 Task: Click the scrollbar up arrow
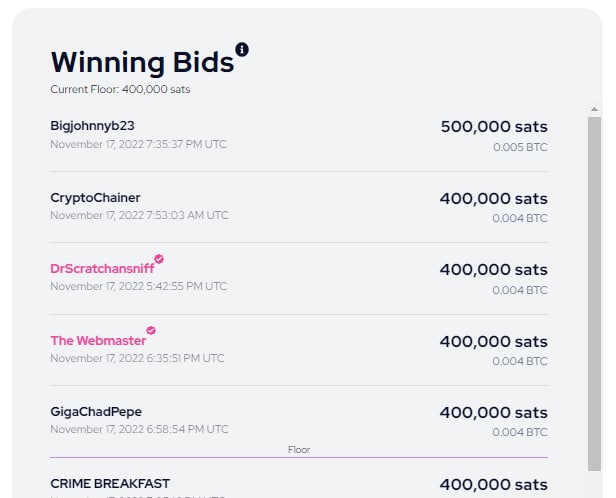pyautogui.click(x=594, y=109)
